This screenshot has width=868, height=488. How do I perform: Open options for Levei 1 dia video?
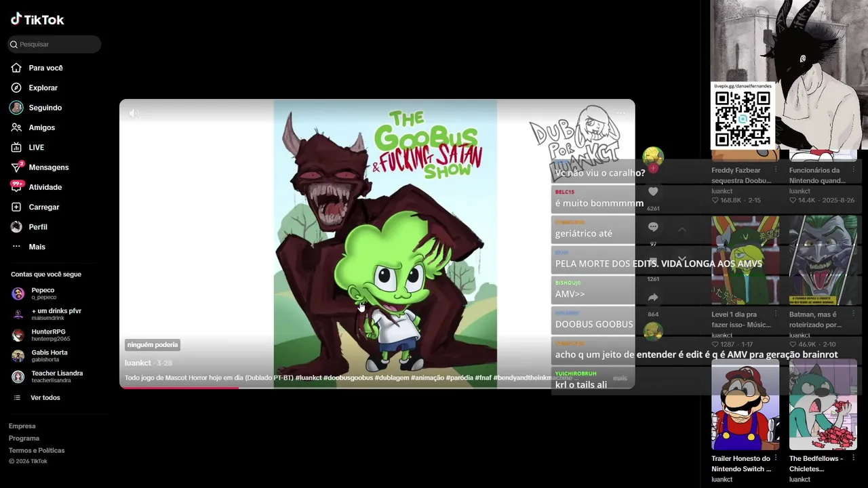(x=776, y=314)
